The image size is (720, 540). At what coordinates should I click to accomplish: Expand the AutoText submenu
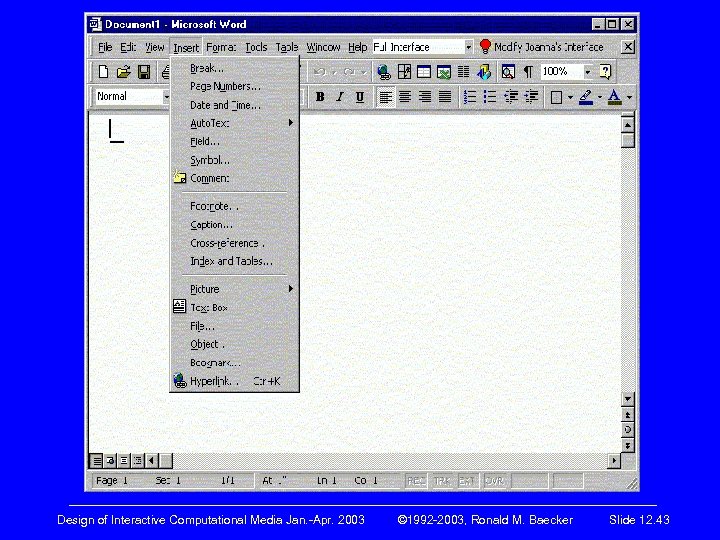coord(235,123)
